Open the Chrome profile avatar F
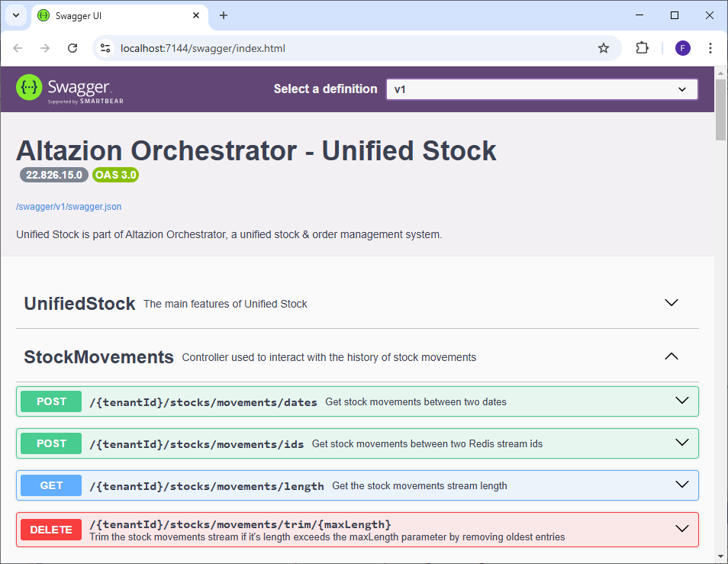 [682, 48]
